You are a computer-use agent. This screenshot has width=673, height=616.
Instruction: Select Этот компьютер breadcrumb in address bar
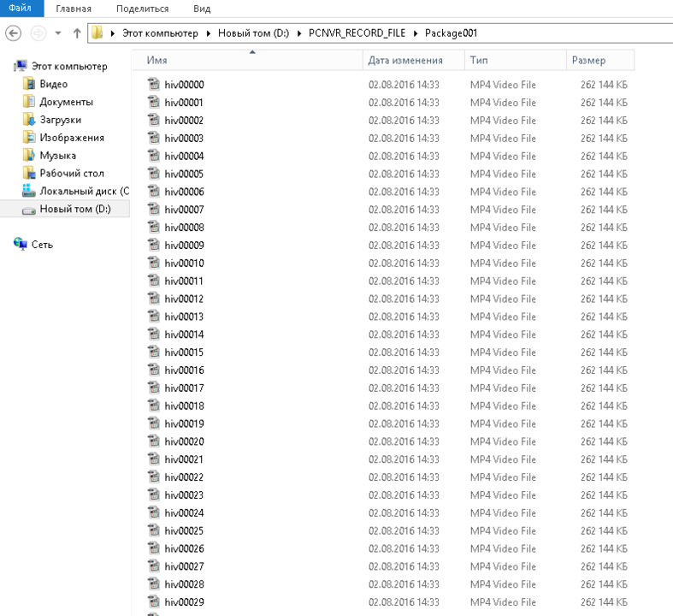coord(160,33)
